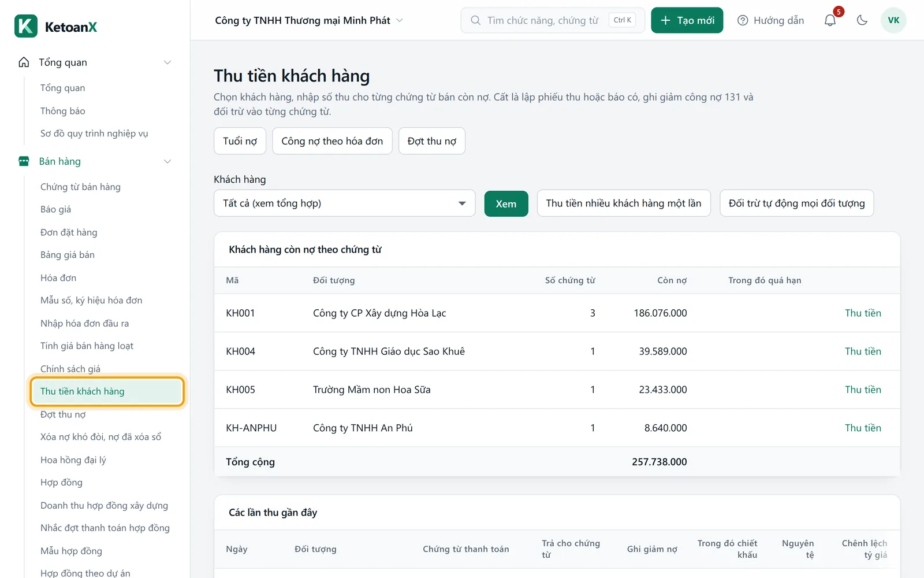Click the Tổng quan home icon
This screenshot has width=924, height=578.
(x=24, y=62)
